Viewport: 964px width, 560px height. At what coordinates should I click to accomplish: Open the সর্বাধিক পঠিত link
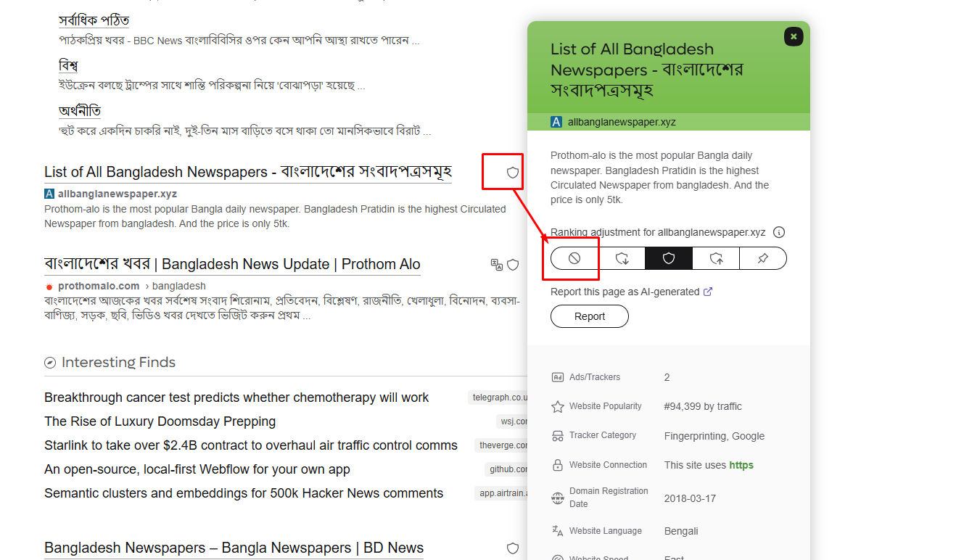pyautogui.click(x=94, y=20)
